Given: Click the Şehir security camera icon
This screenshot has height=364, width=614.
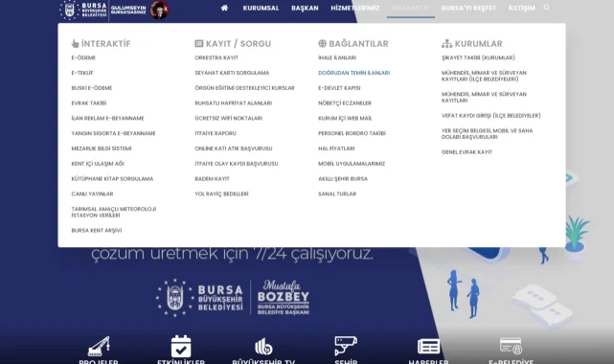Looking at the screenshot, I should click(x=346, y=346).
